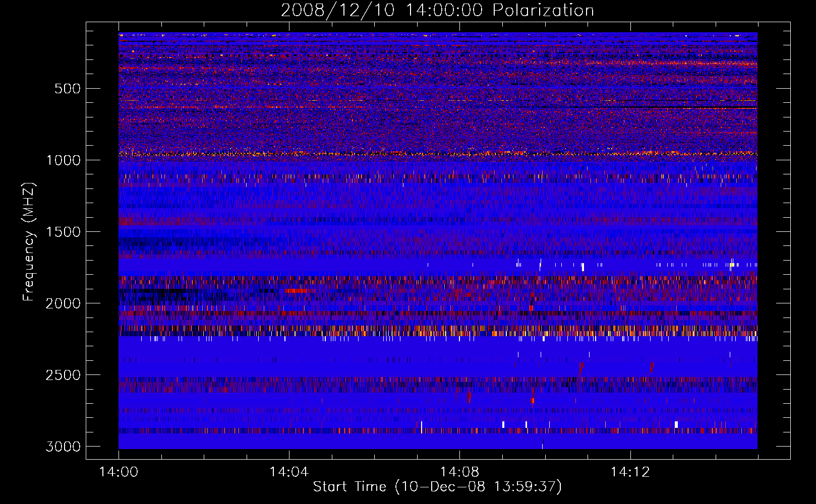The image size is (816, 504).
Task: Click the 14:12 time tick label
Action: (630, 472)
